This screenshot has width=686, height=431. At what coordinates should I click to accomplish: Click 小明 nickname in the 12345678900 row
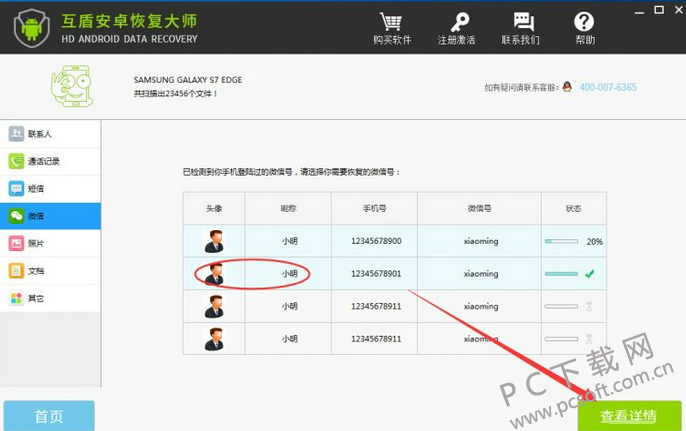[289, 241]
